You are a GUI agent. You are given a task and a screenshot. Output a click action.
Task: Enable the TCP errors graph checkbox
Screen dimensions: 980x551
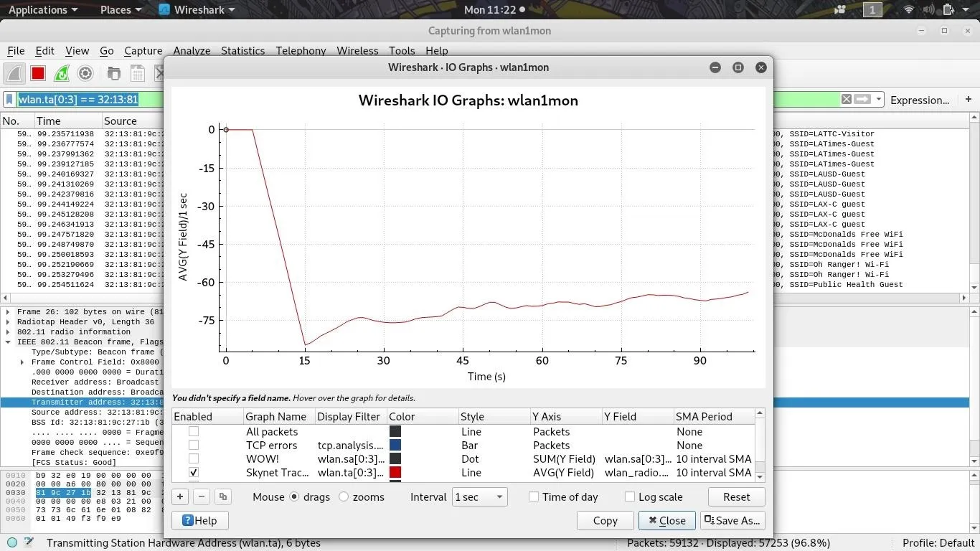coord(194,446)
